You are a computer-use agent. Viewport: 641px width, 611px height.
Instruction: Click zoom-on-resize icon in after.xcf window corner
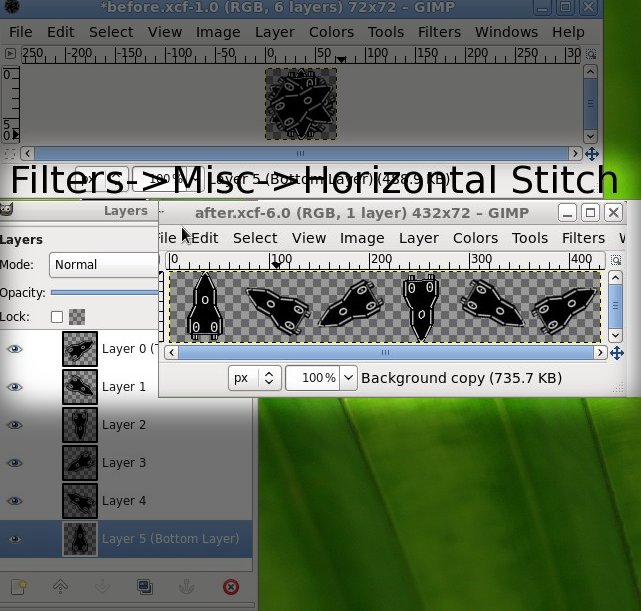tap(616, 260)
